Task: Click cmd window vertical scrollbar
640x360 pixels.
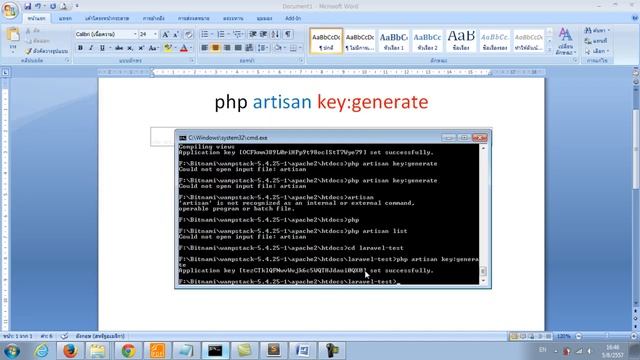Action: (483, 213)
